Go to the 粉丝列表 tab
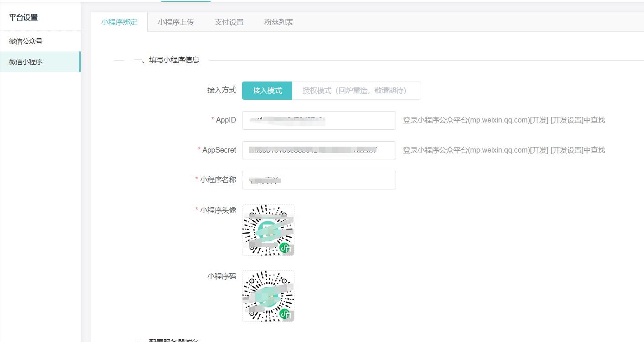Screen dimensions: 644x342 coord(278,22)
